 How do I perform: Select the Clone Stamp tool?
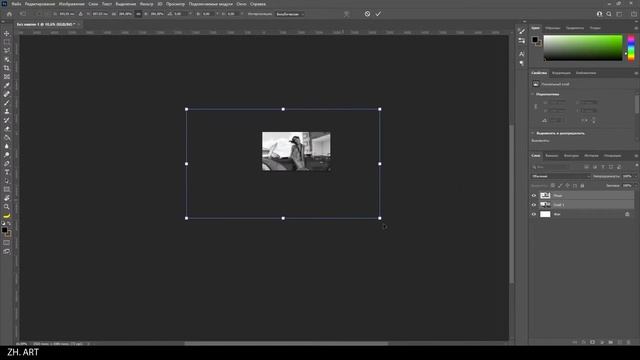tap(7, 111)
